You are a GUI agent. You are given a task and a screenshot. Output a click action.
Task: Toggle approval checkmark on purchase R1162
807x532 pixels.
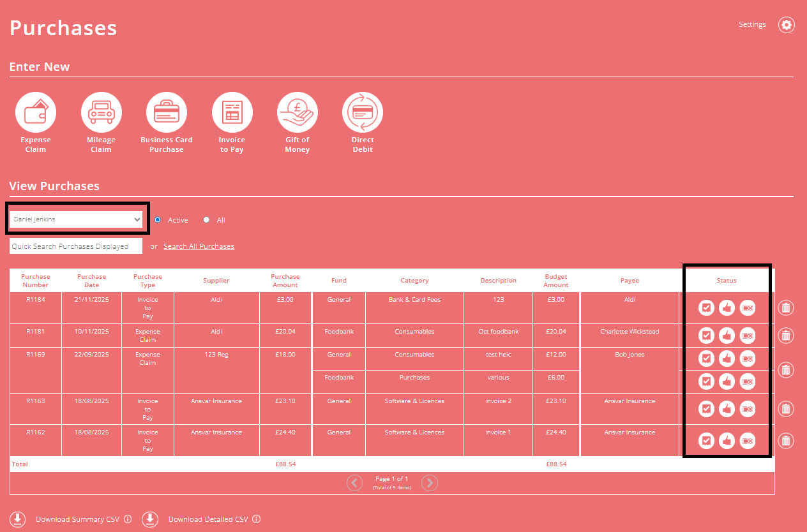tap(705, 440)
